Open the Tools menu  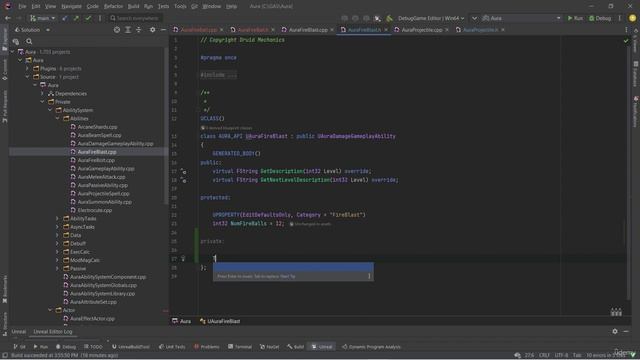click(180, 7)
